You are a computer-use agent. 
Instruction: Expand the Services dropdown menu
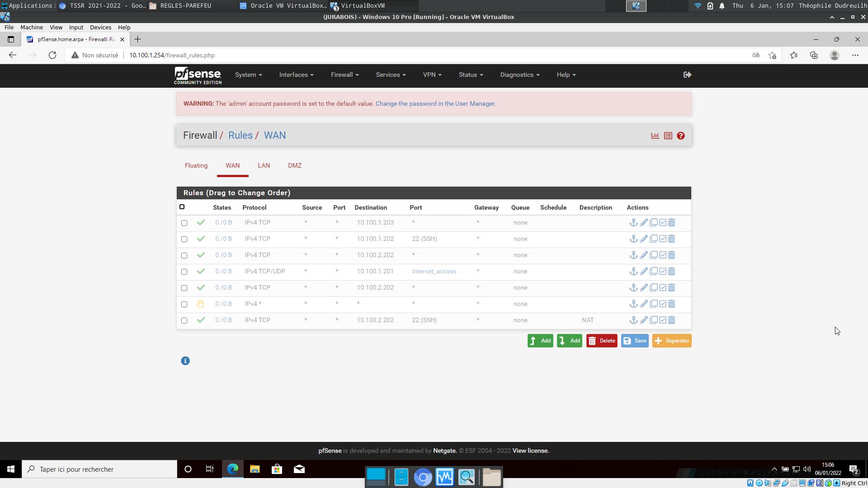pos(391,75)
